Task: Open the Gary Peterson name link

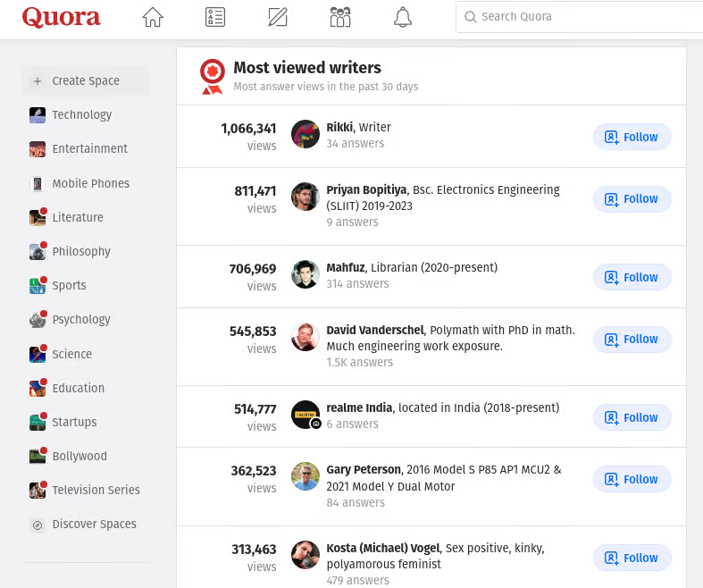Action: pos(364,470)
